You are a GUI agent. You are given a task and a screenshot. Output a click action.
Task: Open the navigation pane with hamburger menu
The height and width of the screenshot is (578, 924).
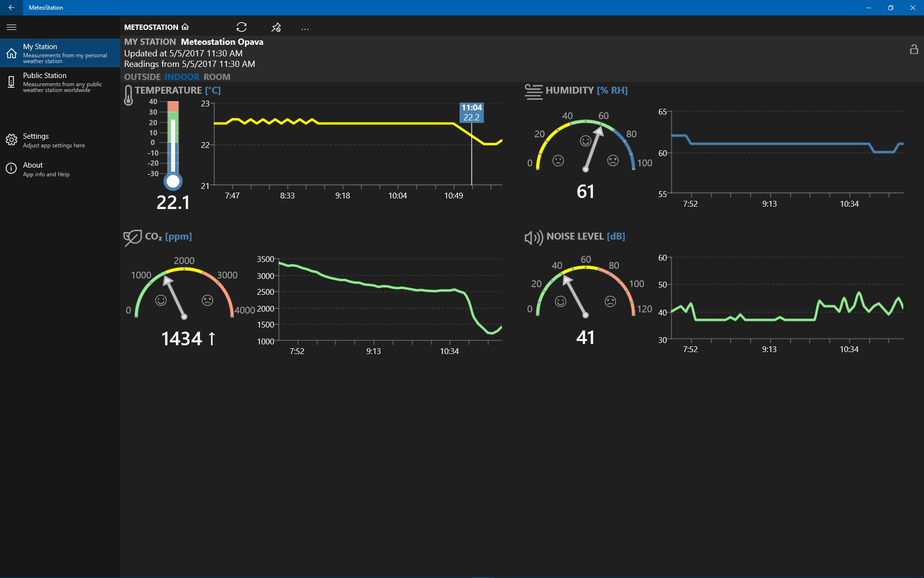coord(11,27)
